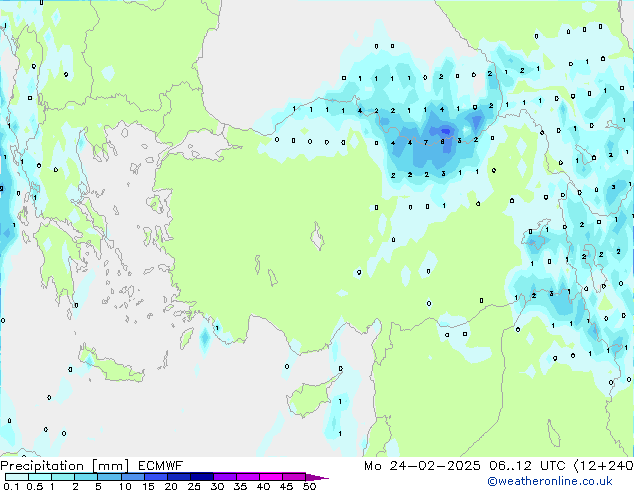
Task: Click legend label '0.5'
Action: 35,486
